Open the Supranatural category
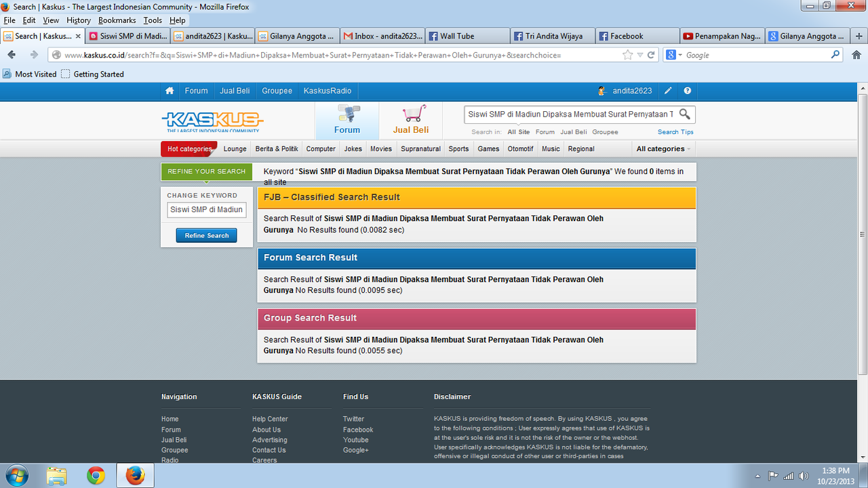The height and width of the screenshot is (488, 868). [420, 149]
